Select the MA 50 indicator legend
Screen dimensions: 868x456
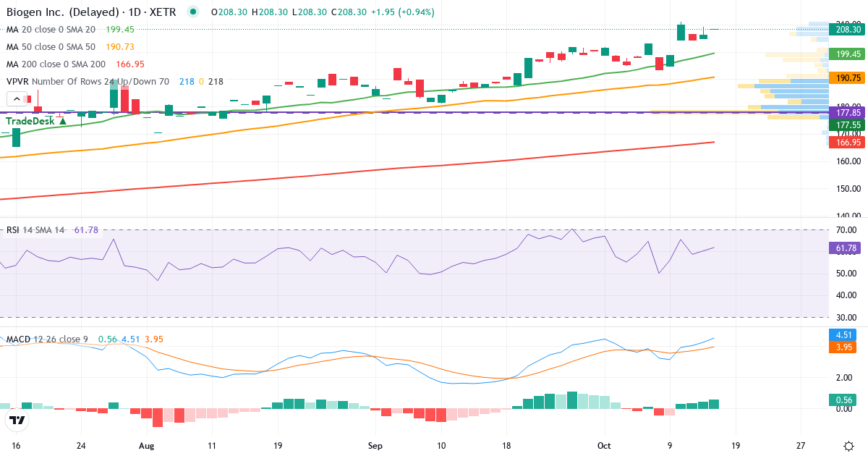[x=51, y=46]
